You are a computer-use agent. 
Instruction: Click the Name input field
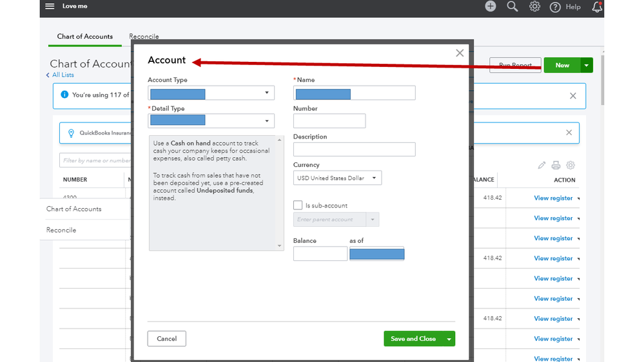(x=355, y=93)
